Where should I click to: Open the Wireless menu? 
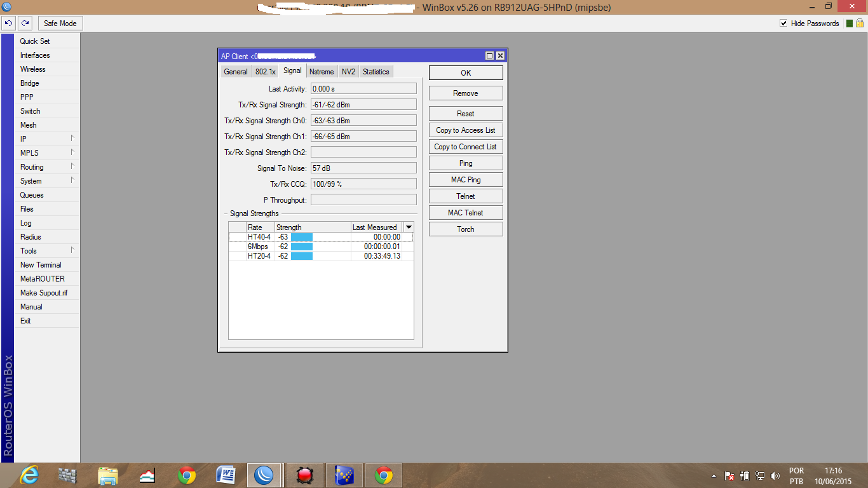click(x=48, y=69)
